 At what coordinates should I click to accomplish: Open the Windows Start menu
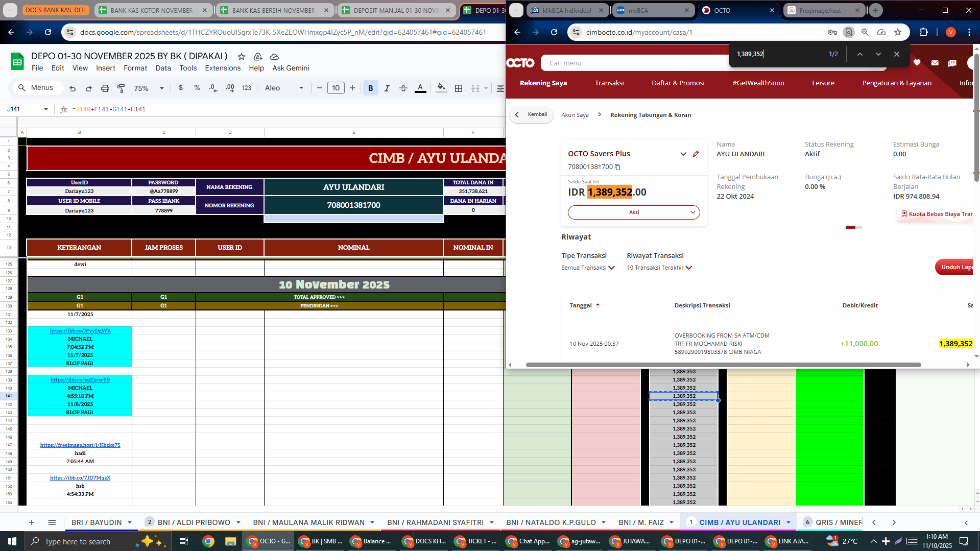[12, 541]
